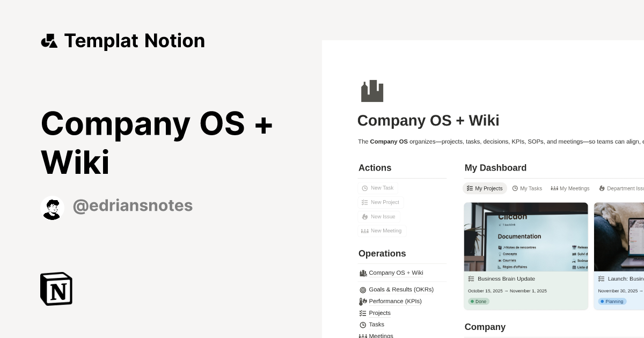Click the building icon beside Company OS + Wiki

(363, 273)
